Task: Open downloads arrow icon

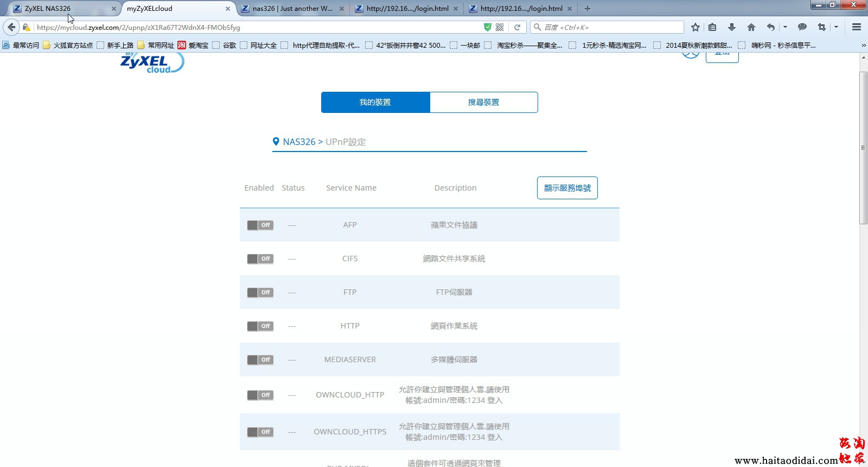Action: 731,27
